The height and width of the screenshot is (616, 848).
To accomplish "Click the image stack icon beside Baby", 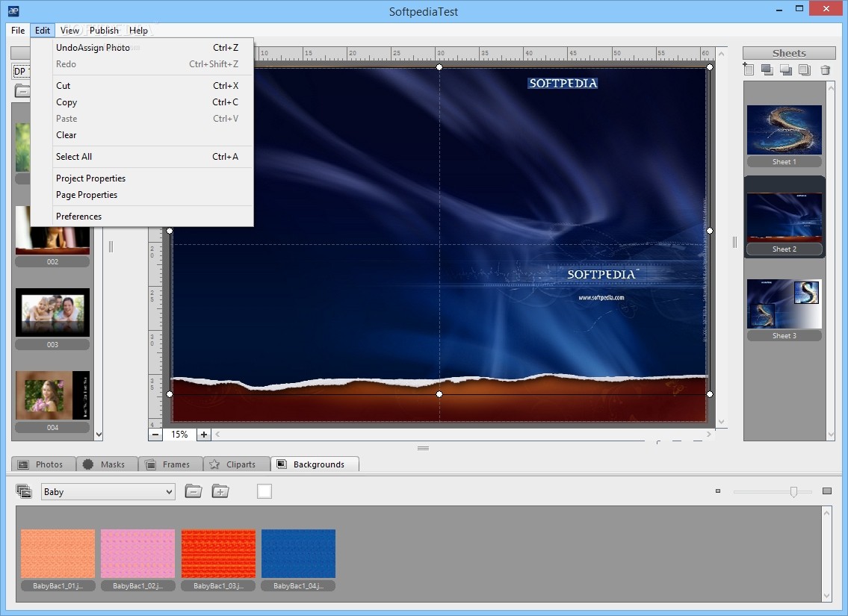I will tap(24, 491).
